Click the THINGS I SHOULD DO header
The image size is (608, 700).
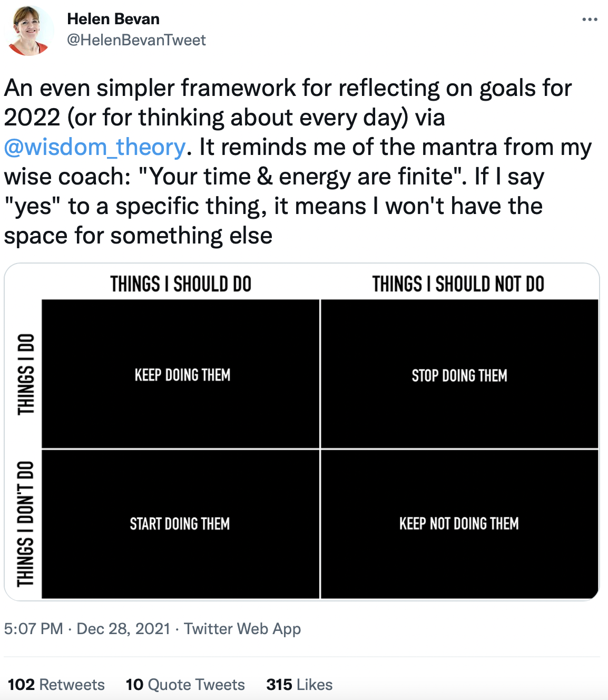pos(181,284)
